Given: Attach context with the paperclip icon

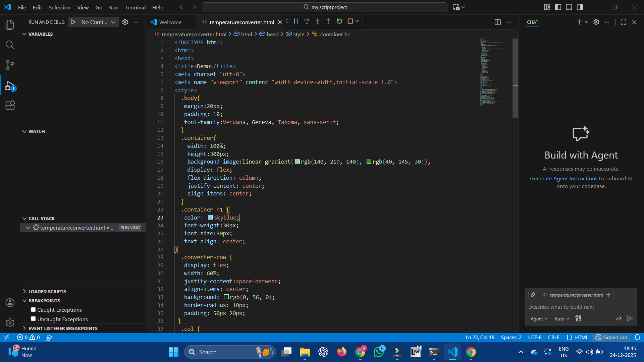Looking at the screenshot, I should (533, 295).
